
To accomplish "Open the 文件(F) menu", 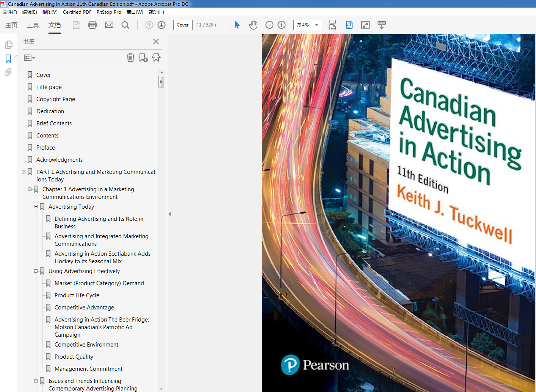I will click(10, 12).
